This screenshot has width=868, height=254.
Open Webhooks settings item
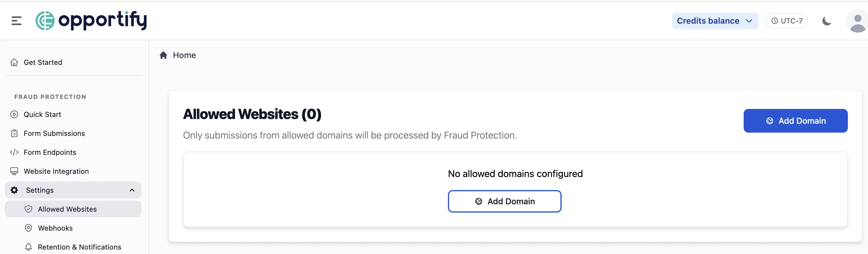[55, 228]
